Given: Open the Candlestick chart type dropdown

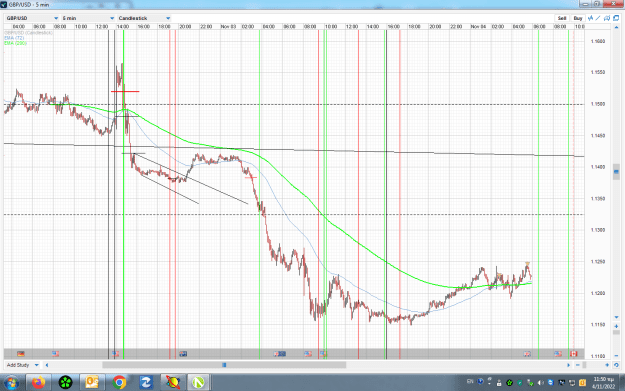Looking at the screenshot, I should coord(144,18).
